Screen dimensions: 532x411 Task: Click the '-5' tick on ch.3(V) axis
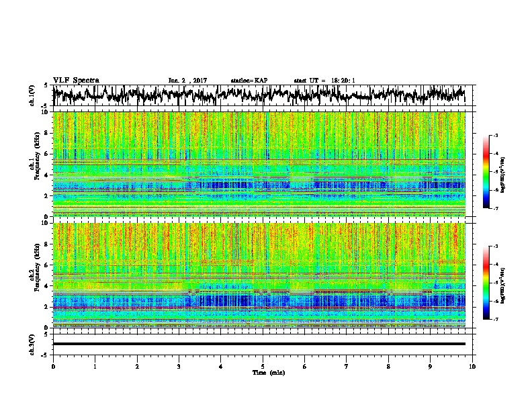(45, 355)
